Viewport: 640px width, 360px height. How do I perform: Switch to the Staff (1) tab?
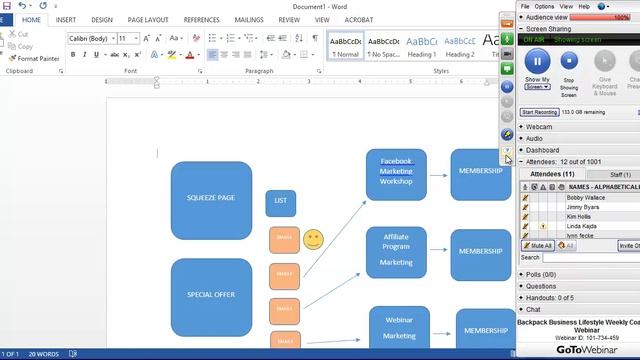(x=620, y=175)
